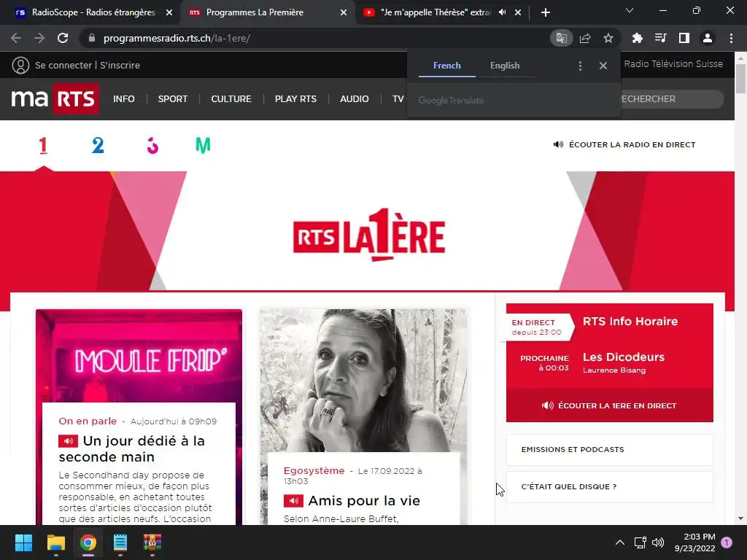This screenshot has width=747, height=560.
Task: View site information via the padlock icon
Action: click(x=92, y=38)
